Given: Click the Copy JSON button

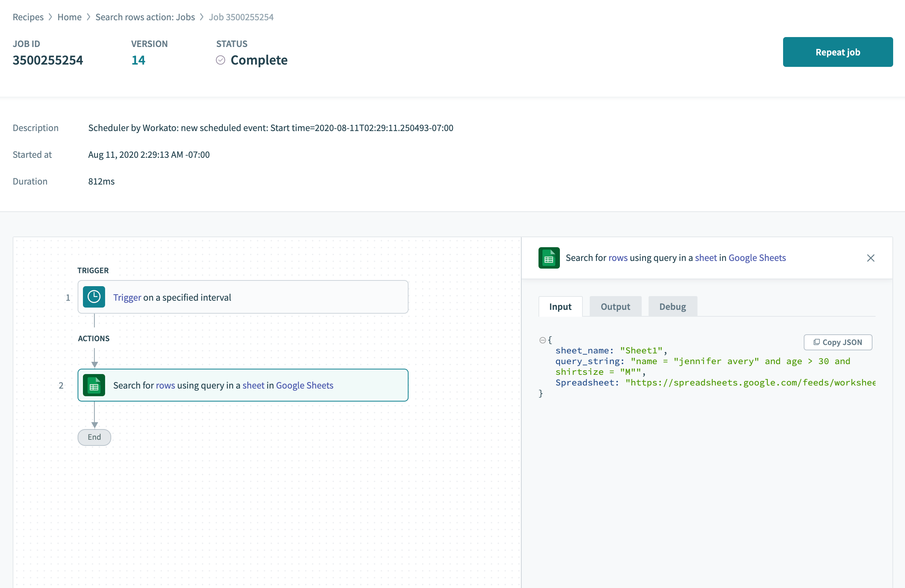Looking at the screenshot, I should click(x=838, y=342).
